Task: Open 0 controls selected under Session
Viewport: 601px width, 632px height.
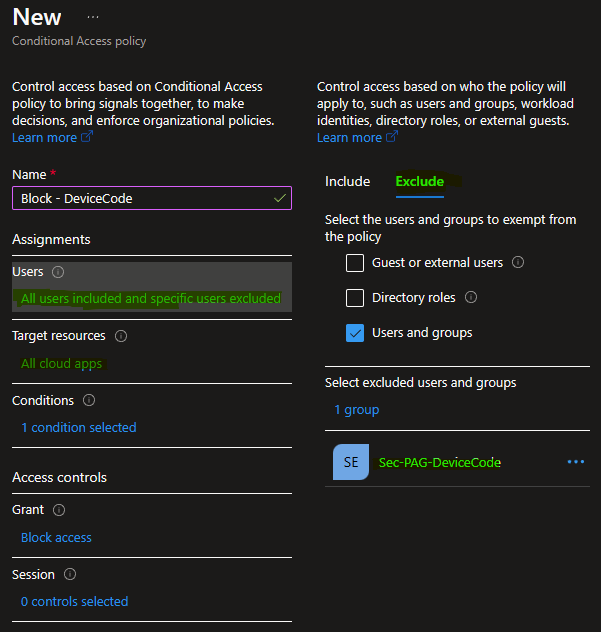Action: point(74,601)
